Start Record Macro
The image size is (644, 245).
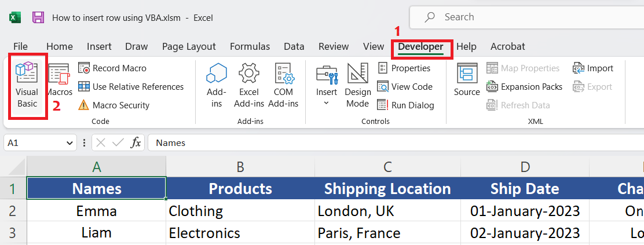113,68
